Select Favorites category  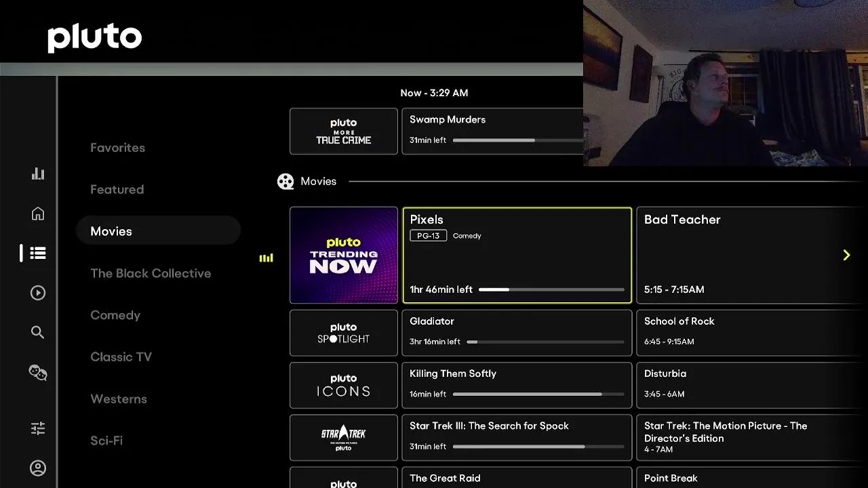[118, 148]
